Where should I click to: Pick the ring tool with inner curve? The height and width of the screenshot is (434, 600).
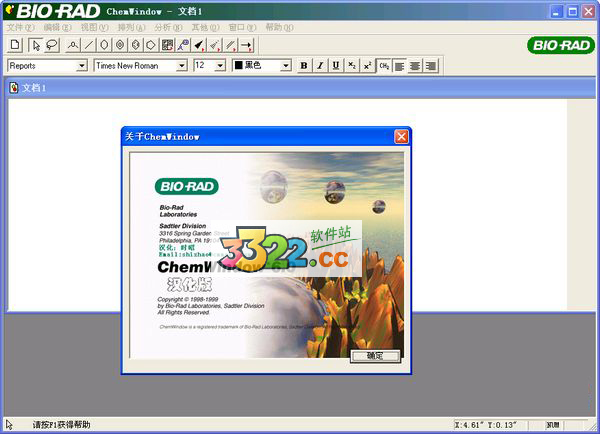coord(135,45)
